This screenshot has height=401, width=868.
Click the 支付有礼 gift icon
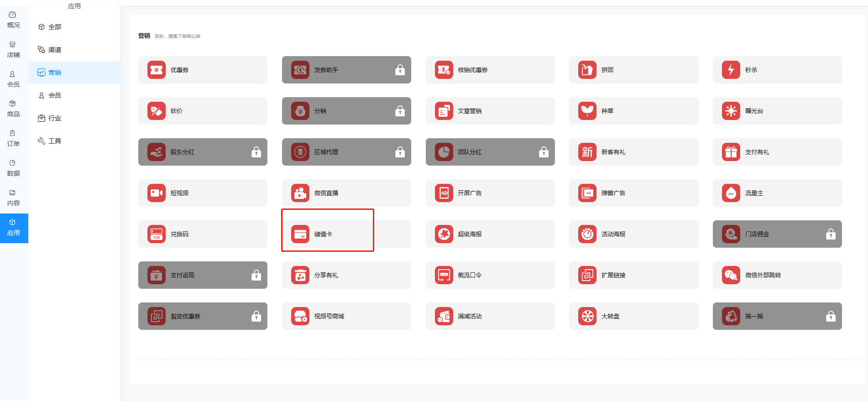[x=731, y=152]
